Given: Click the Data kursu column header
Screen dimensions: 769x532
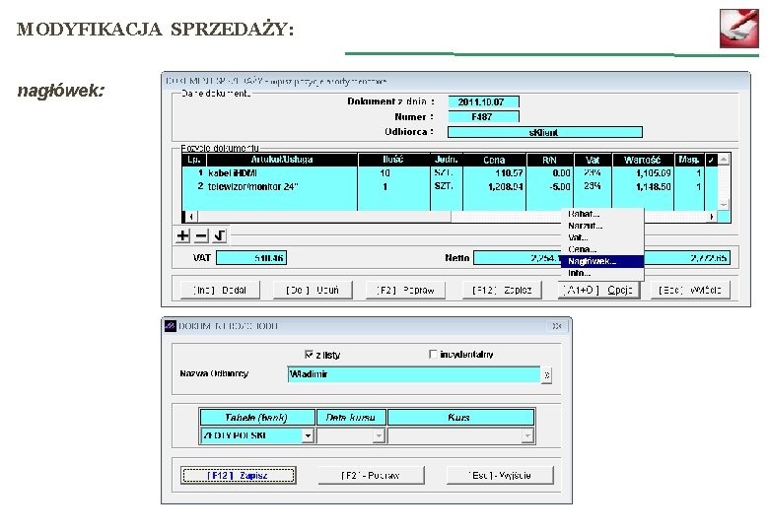Looking at the screenshot, I should [x=351, y=418].
